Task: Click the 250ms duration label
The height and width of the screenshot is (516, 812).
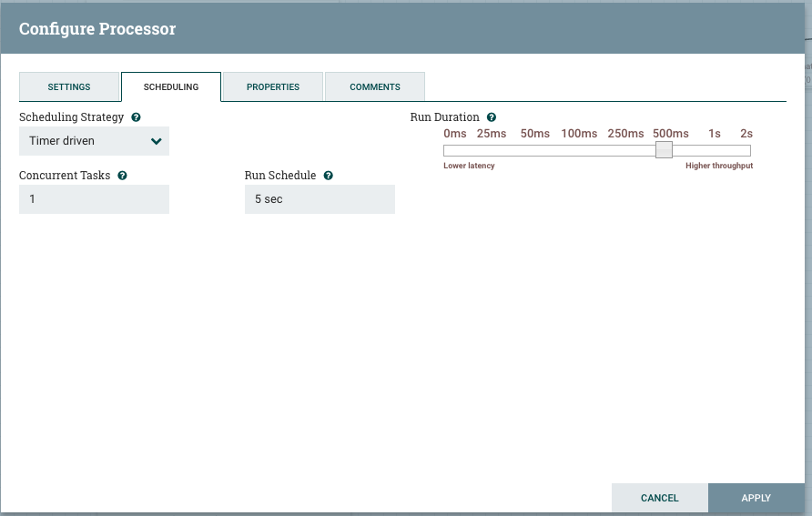Action: click(x=625, y=134)
